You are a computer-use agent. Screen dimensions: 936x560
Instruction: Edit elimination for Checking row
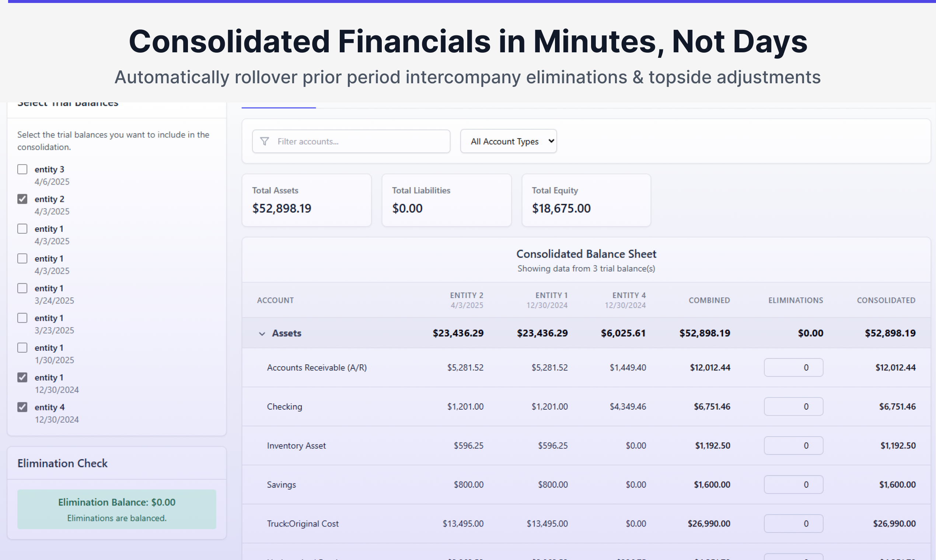(793, 406)
